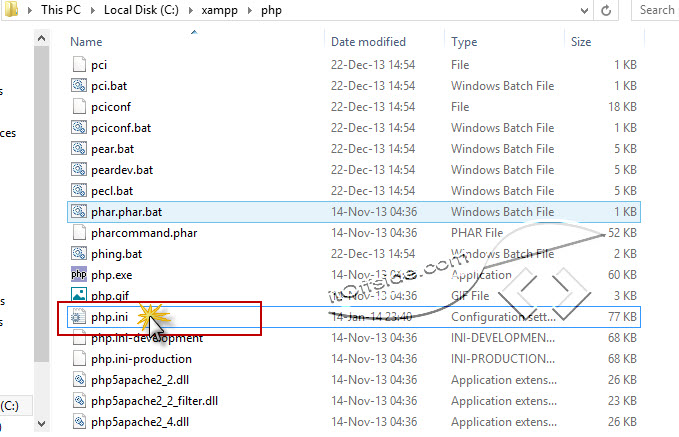The image size is (679, 437).
Task: Expand the arrow after xampp breadcrumb
Action: click(x=250, y=10)
